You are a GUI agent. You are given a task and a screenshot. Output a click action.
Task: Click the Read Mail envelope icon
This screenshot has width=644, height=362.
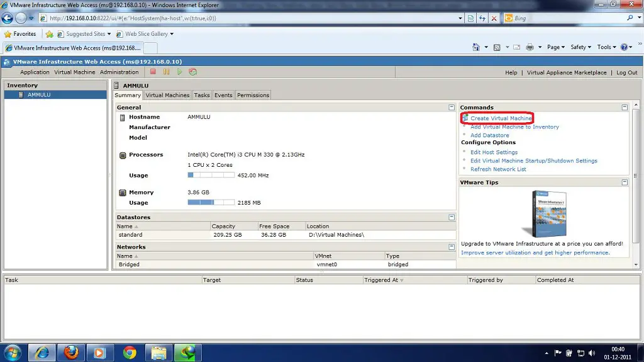click(x=517, y=47)
